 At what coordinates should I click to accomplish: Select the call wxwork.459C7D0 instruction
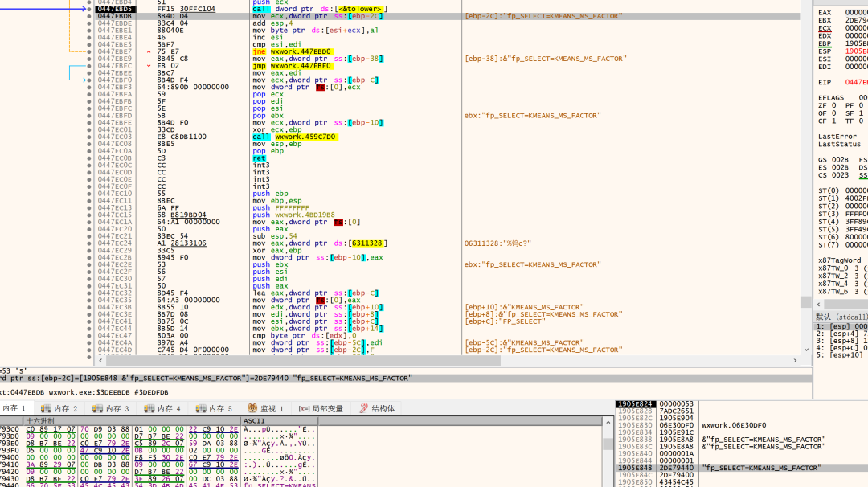pos(294,137)
